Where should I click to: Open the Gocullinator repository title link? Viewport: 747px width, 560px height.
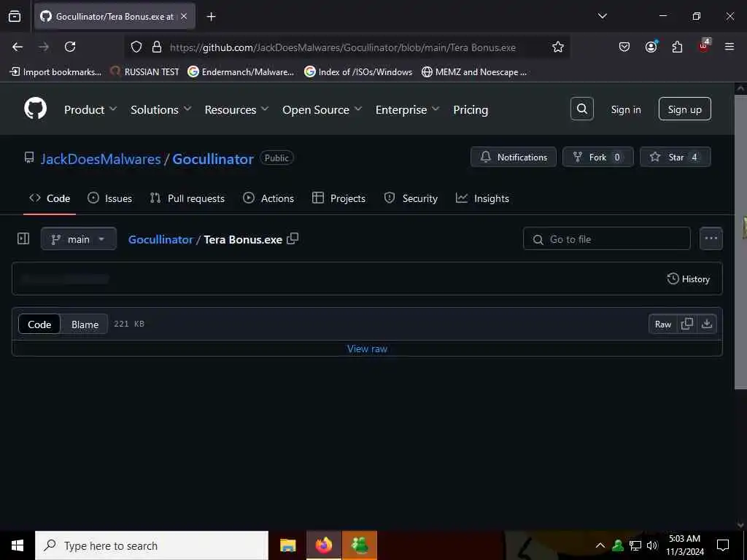(213, 158)
